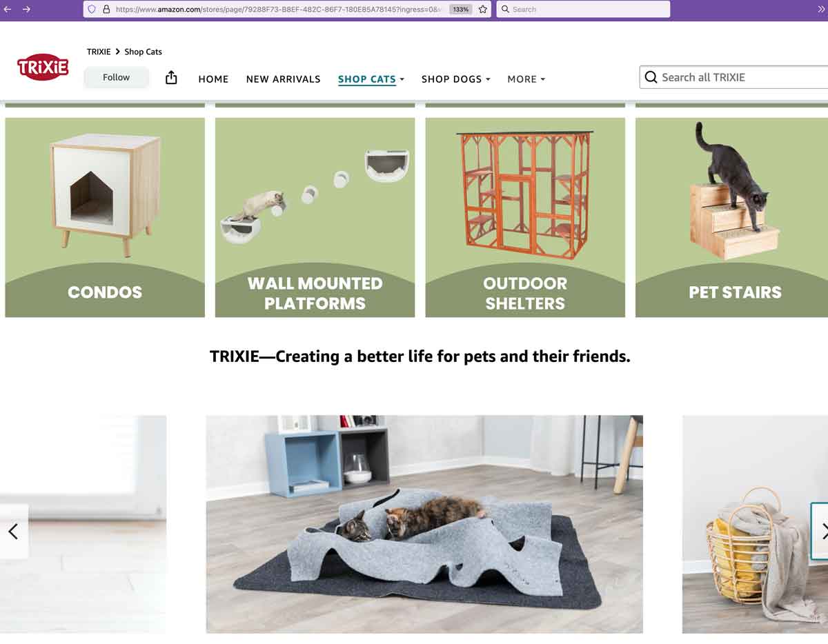Open the CONDOS category tile
Viewport: 828px width, 644px height.
[x=105, y=217]
